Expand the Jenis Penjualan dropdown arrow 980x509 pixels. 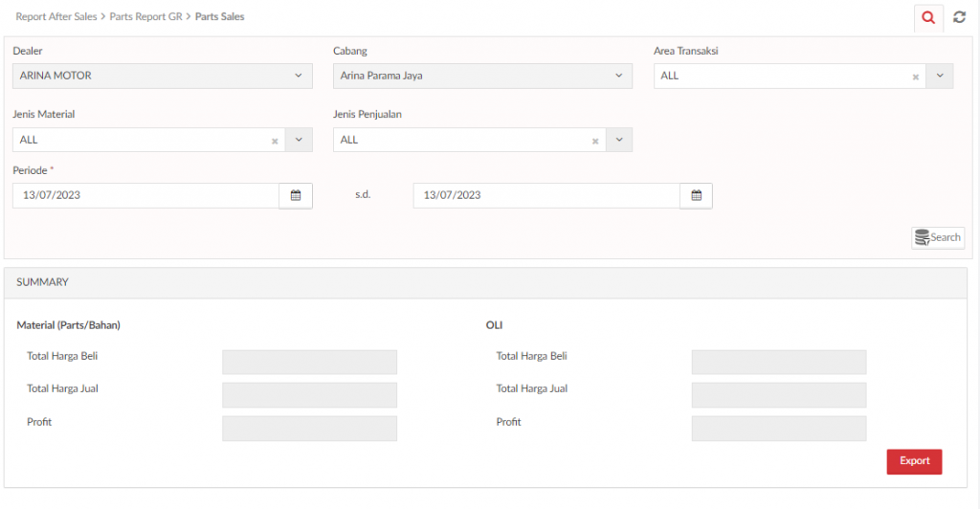click(619, 140)
